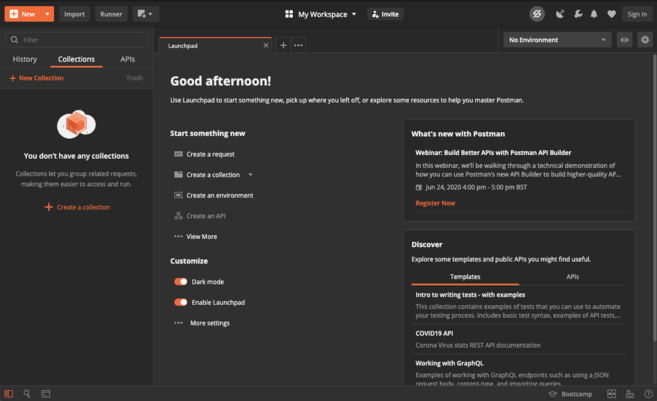Open the notifications bell
The image size is (657, 401).
pyautogui.click(x=594, y=14)
